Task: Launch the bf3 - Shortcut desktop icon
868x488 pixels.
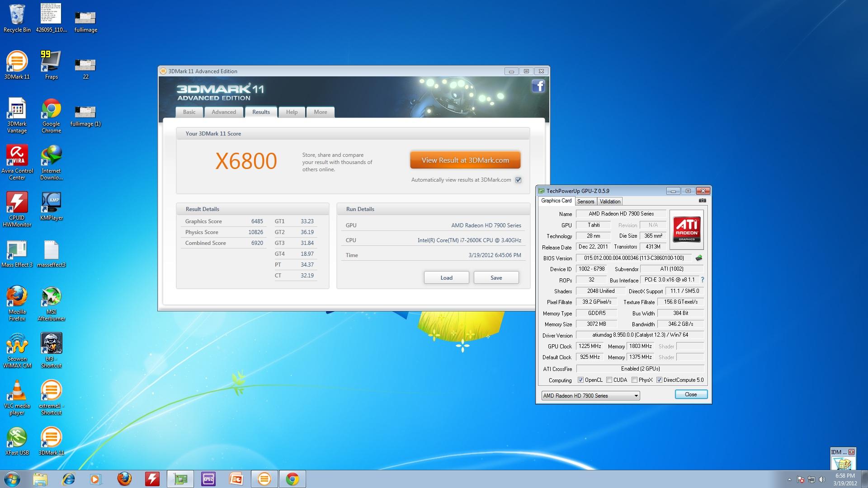Action: (x=51, y=350)
